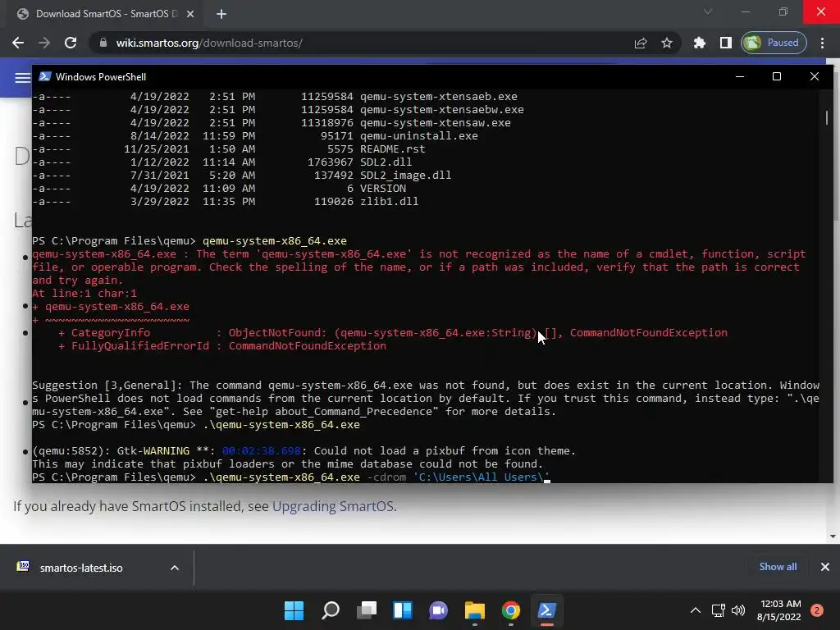Open the notification badge showing 2
The image size is (840, 630).
point(817,610)
